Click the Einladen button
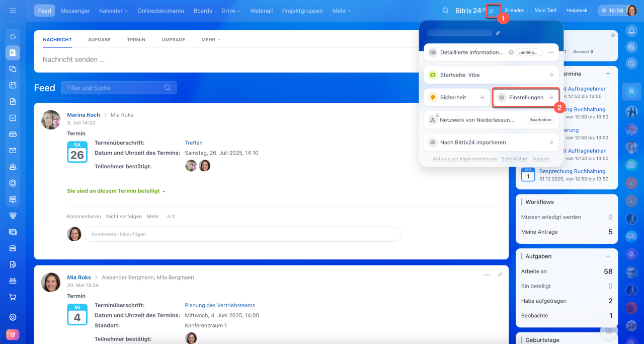644x344 pixels. [x=515, y=11]
